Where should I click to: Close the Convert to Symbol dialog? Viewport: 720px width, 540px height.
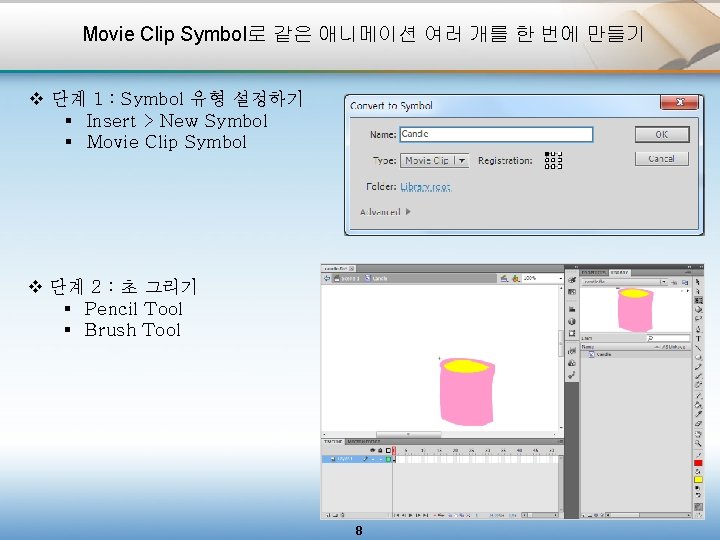point(681,102)
